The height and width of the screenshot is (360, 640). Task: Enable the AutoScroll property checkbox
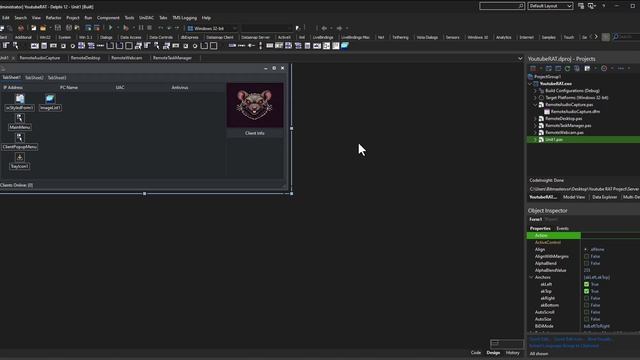pyautogui.click(x=587, y=312)
